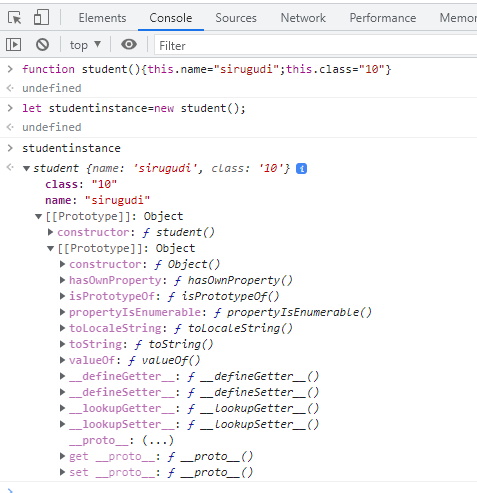This screenshot has width=477, height=493.
Task: Click the function student() input line
Action: tap(207, 69)
